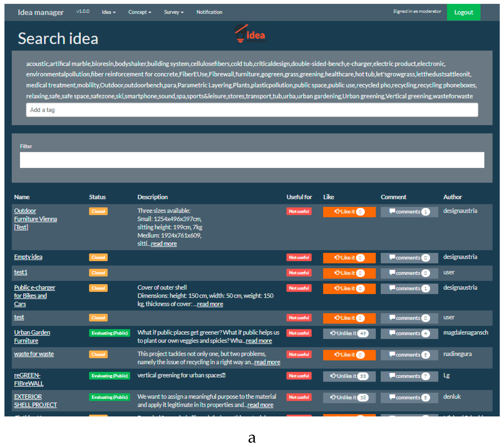The image size is (504, 447).
Task: Focus the Filter text box
Action: [252, 160]
